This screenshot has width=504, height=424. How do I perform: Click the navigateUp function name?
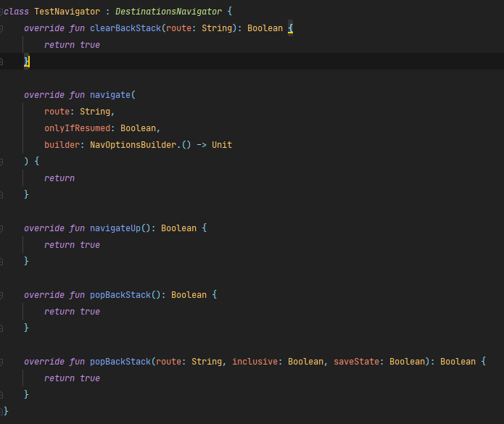click(115, 228)
